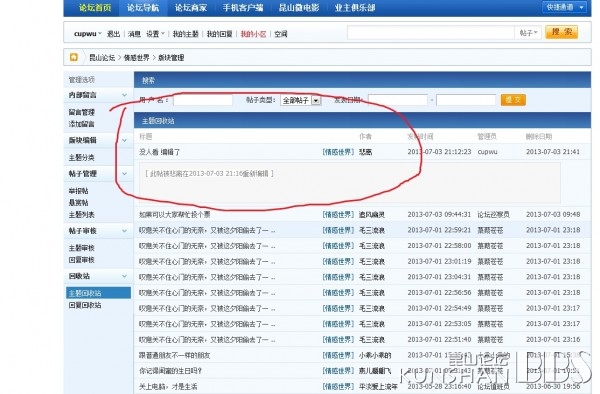The image size is (600, 394).
Task: Open the 叹息 thread posted at 23:04:31
Action: (207, 277)
